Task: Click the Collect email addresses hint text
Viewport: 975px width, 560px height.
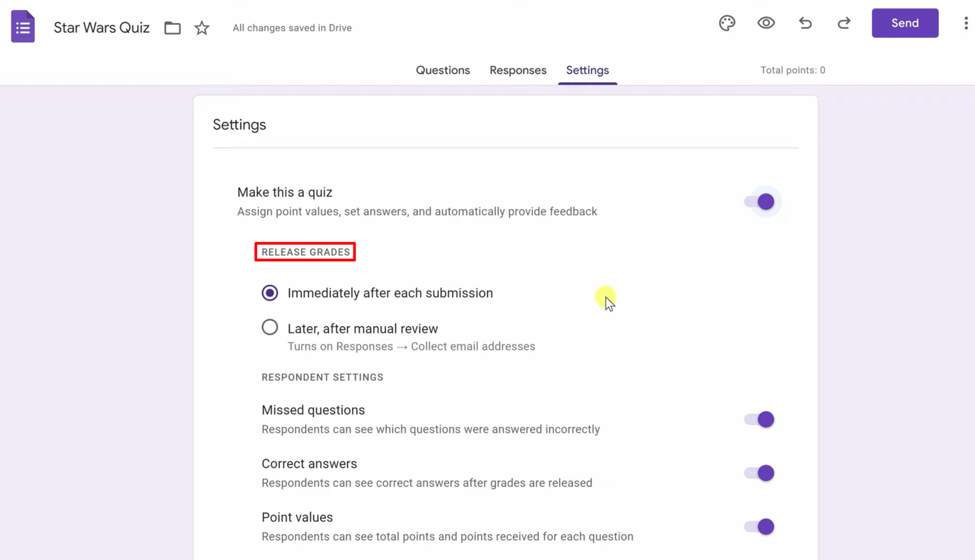Action: (411, 347)
